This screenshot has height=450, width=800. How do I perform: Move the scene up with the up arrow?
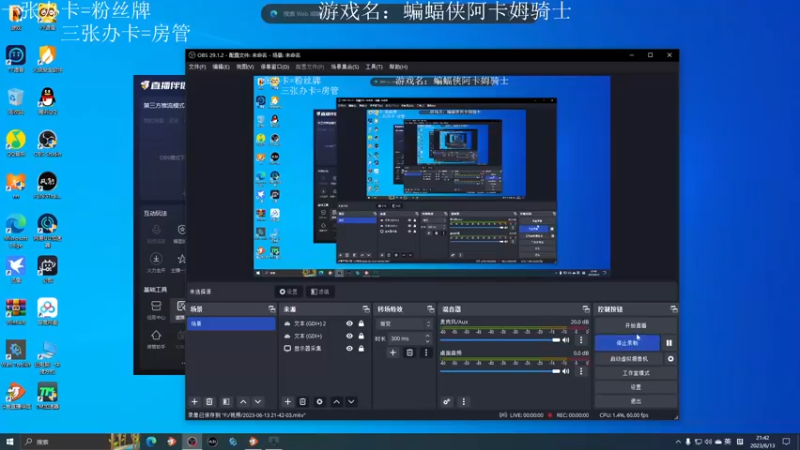[243, 402]
